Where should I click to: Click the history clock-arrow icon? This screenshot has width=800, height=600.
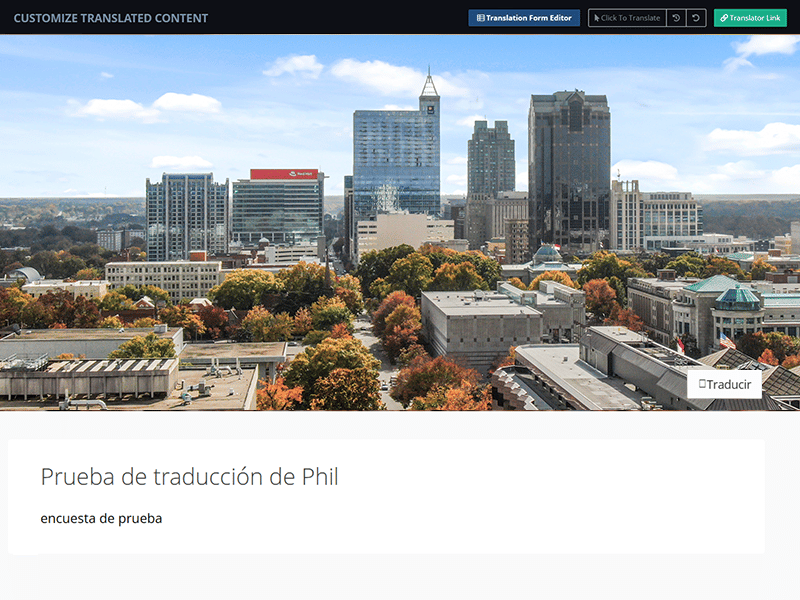click(676, 18)
